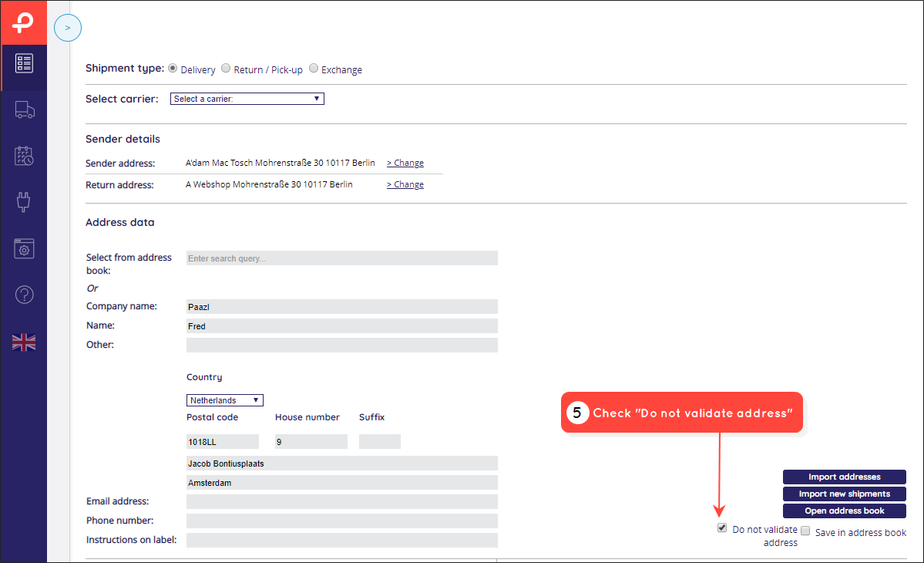Open the help question mark icon
This screenshot has width=924, height=563.
[24, 295]
